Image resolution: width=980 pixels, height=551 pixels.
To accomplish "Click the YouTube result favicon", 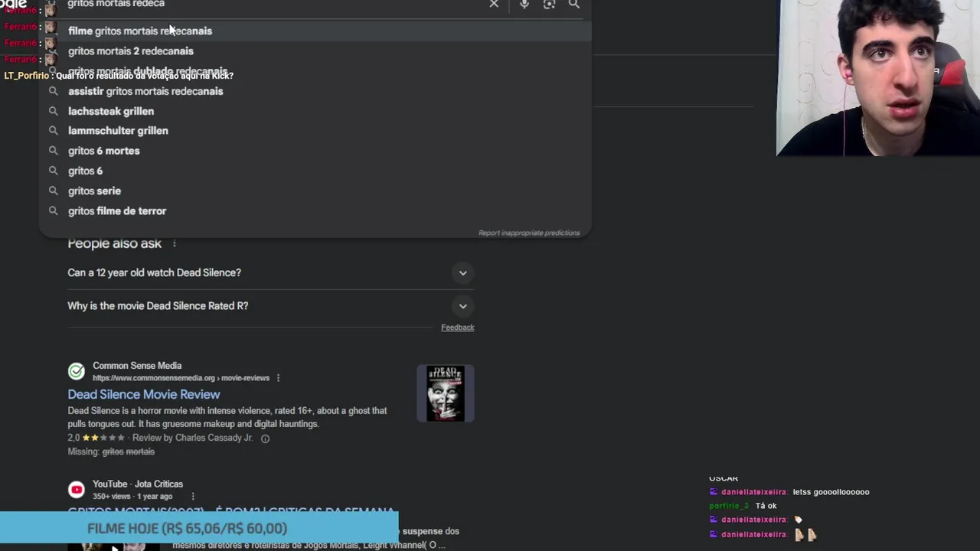I will pos(77,490).
